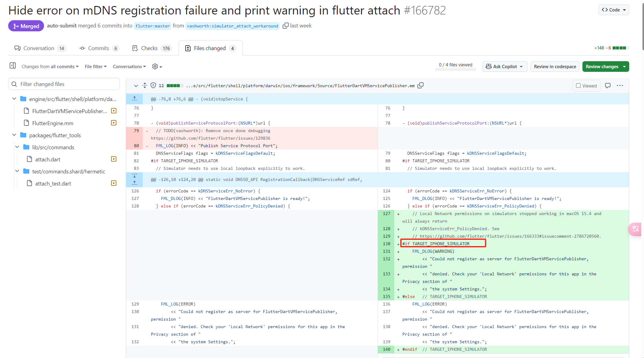The width and height of the screenshot is (644, 358).
Task: Toggle the file tree sidebar icon
Action: [13, 66]
